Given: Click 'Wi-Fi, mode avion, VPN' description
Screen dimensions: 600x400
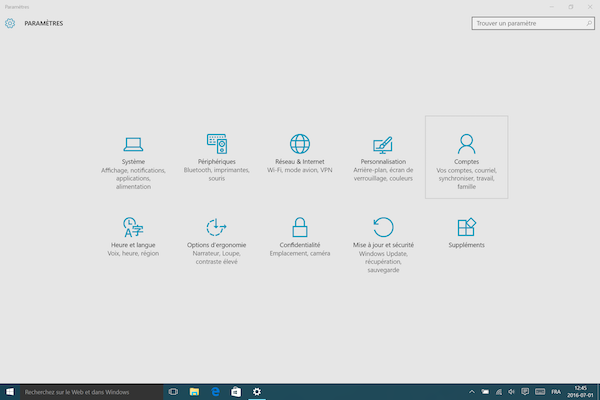Looking at the screenshot, I should (x=300, y=170).
